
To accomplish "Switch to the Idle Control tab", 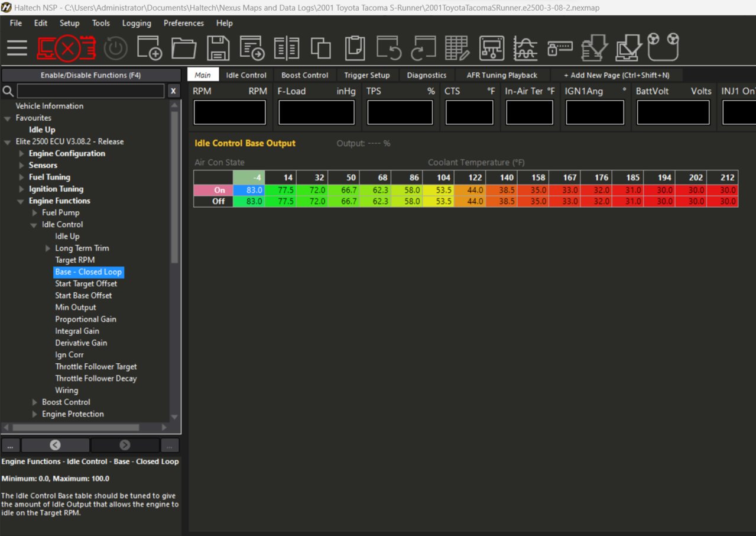I will [246, 75].
